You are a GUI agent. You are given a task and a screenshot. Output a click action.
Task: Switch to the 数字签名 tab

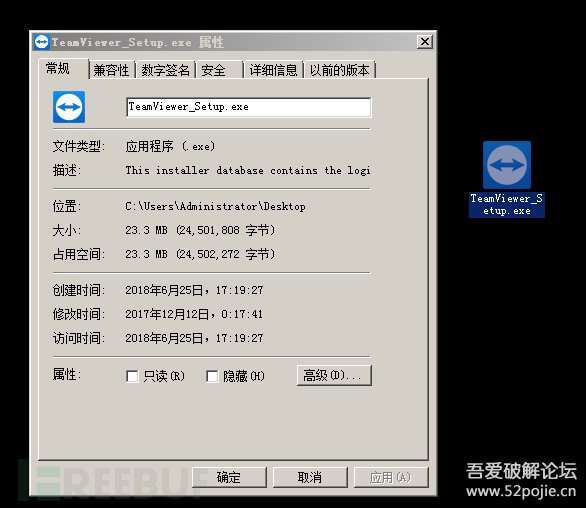pos(165,70)
